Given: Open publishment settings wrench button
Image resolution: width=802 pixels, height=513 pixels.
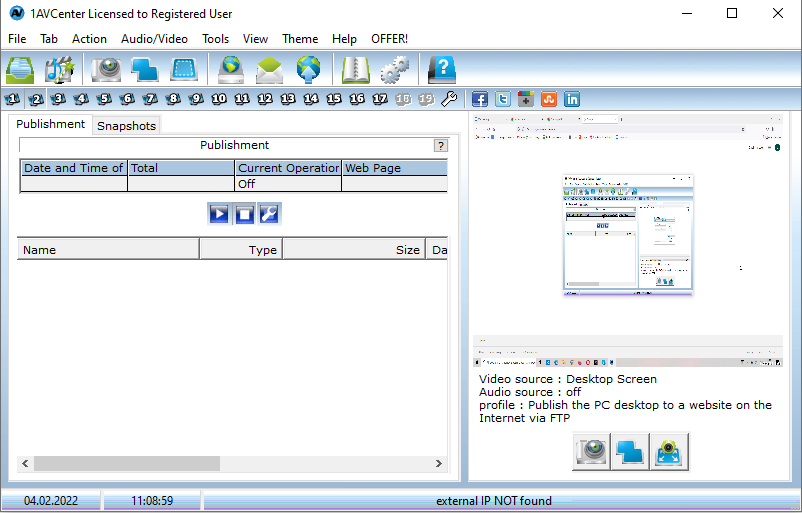Looking at the screenshot, I should pyautogui.click(x=269, y=213).
